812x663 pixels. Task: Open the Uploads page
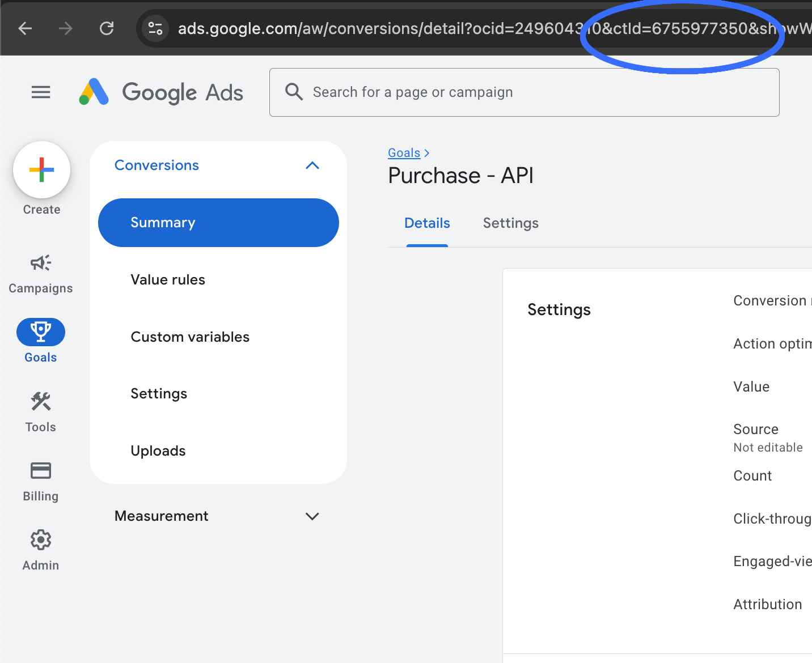coord(158,450)
